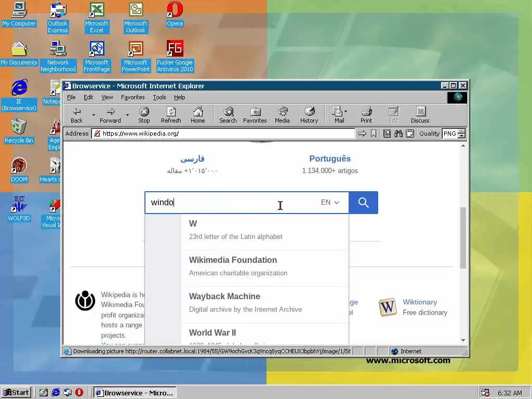
Task: Open the Edit menu
Action: click(88, 97)
